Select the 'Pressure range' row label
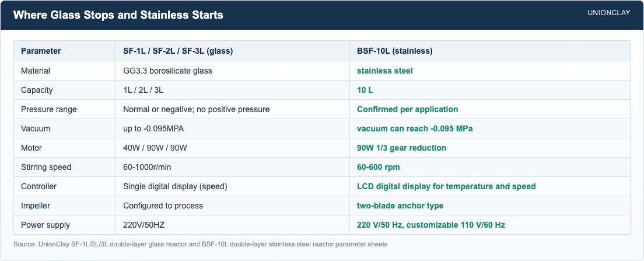 (x=49, y=109)
